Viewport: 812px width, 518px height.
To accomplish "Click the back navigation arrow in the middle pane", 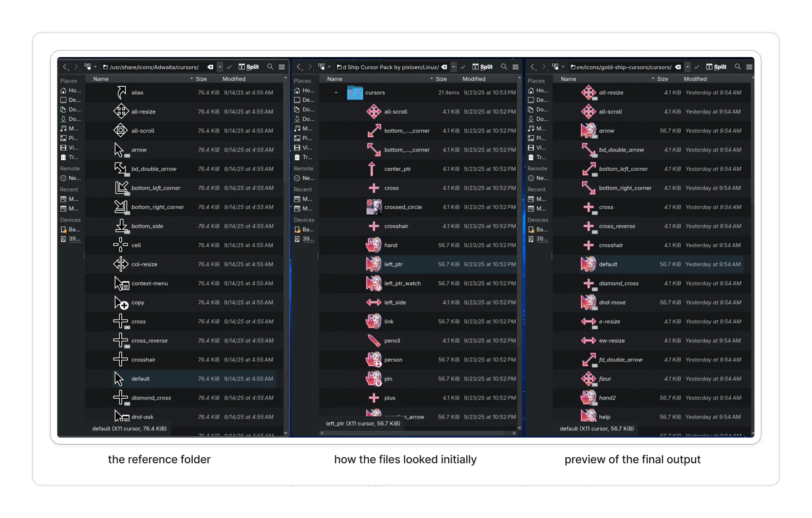I will (299, 67).
